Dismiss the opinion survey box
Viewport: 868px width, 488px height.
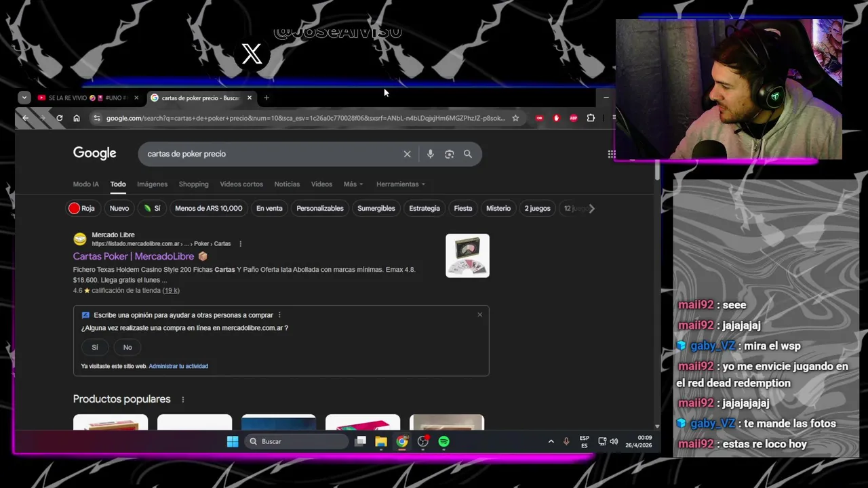point(479,314)
